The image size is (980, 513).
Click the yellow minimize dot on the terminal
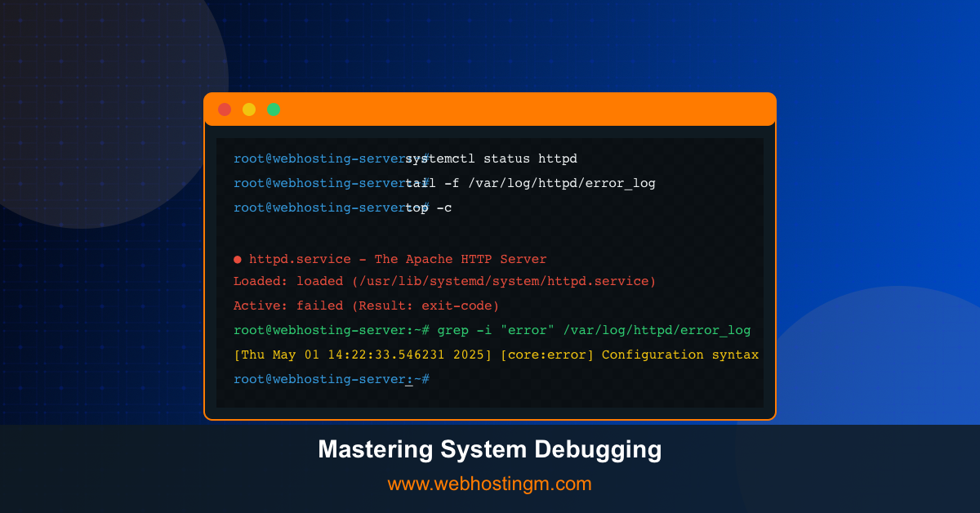[249, 109]
